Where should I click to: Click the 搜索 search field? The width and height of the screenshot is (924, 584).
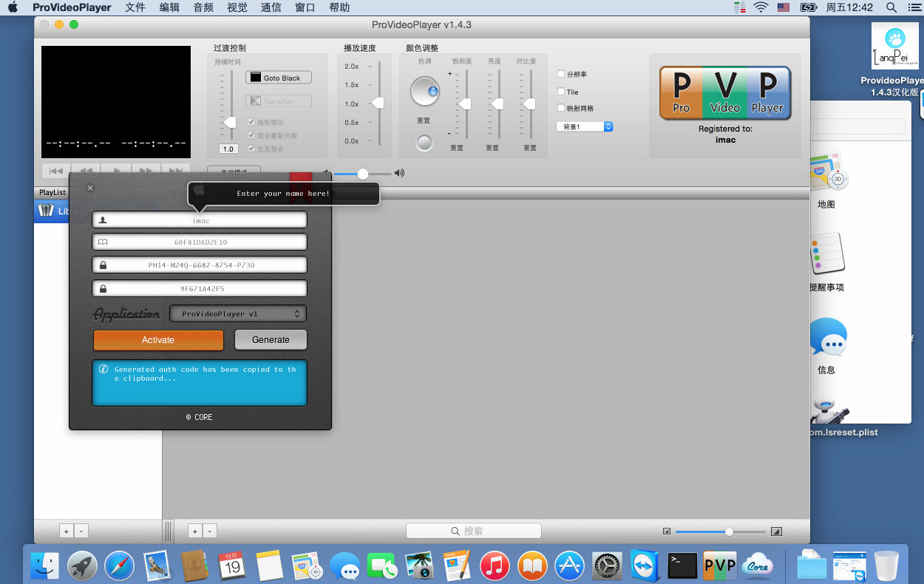(x=474, y=531)
